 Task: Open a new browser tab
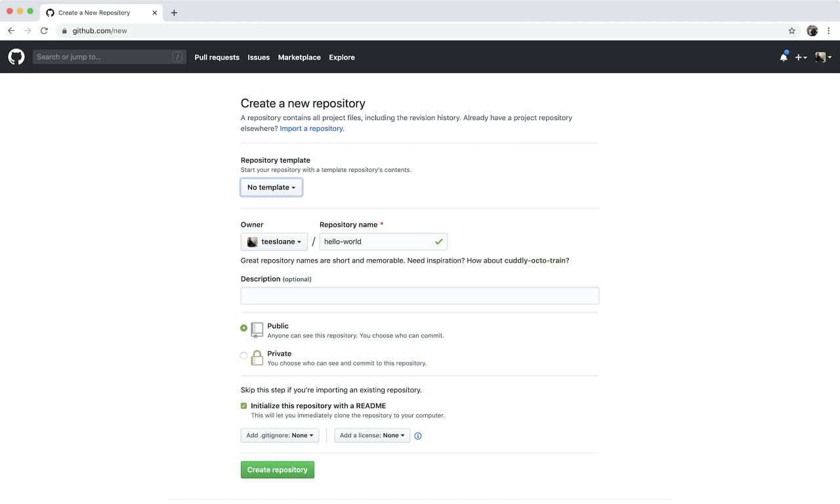pyautogui.click(x=174, y=12)
